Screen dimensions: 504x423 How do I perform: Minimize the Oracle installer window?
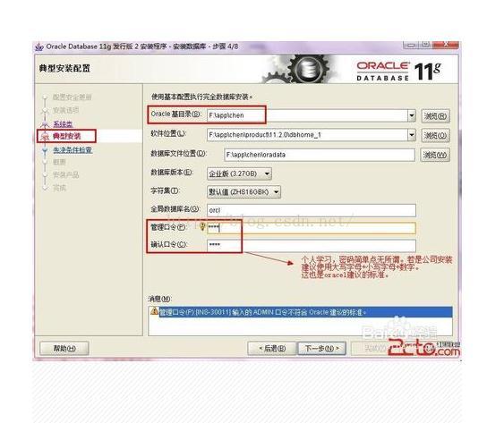411,45
